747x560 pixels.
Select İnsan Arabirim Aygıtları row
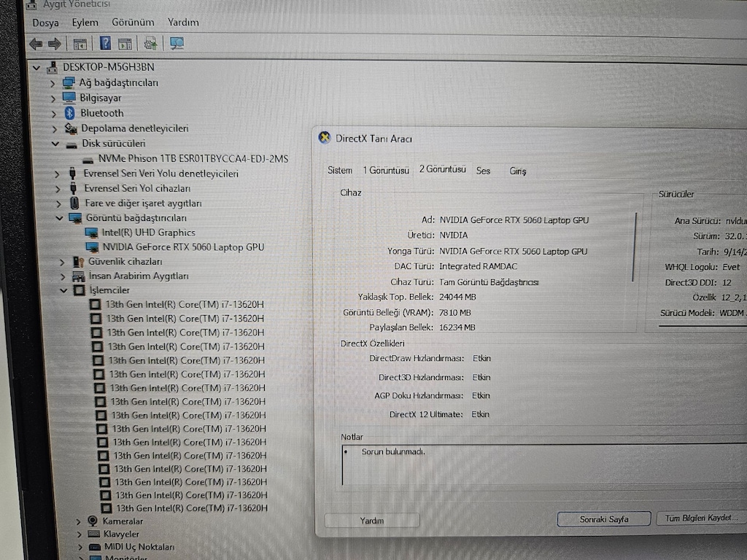coord(139,276)
